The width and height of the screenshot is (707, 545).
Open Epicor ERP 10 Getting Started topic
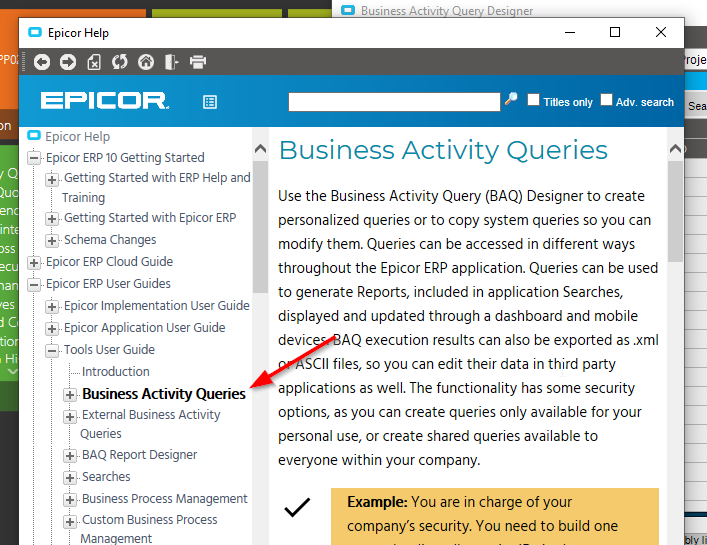(125, 157)
